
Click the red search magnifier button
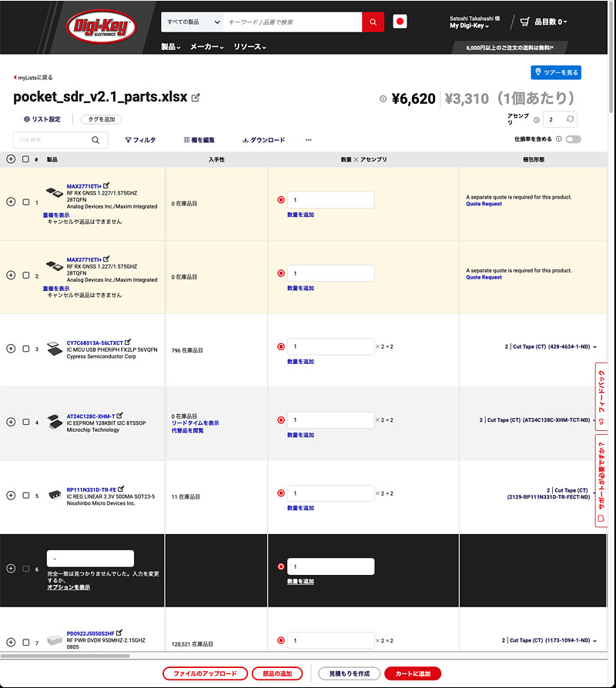click(x=373, y=22)
